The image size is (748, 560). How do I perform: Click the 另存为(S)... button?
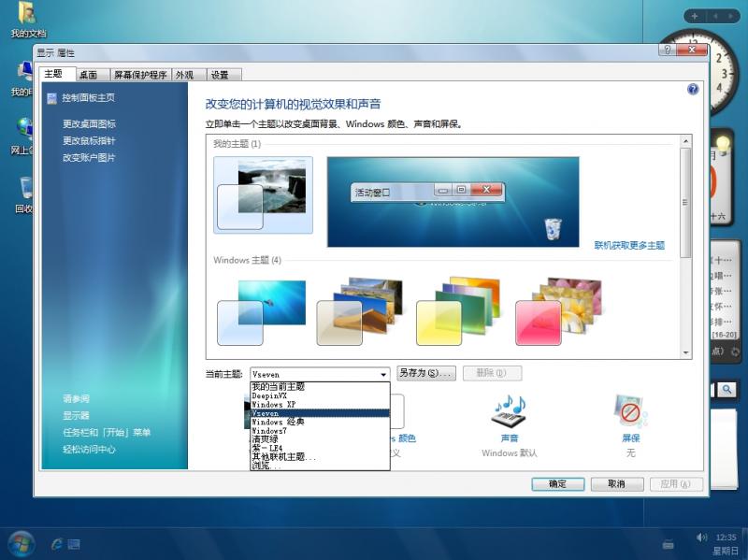(426, 373)
